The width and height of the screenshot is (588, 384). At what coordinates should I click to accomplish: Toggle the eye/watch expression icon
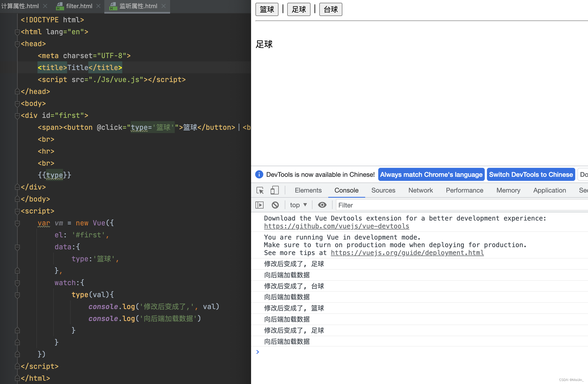322,205
